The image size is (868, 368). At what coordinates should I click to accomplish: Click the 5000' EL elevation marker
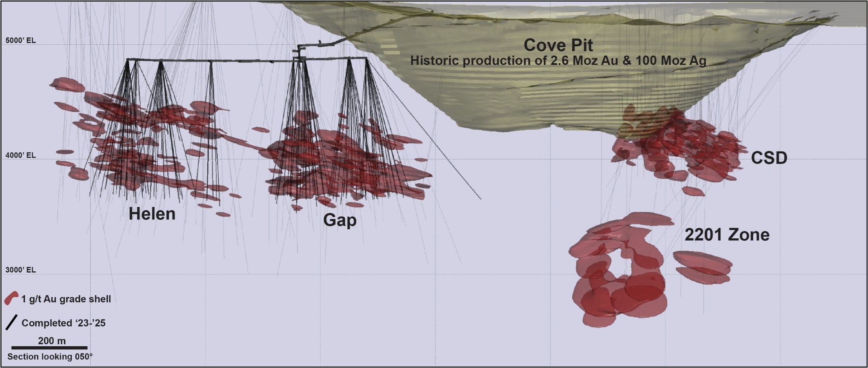tap(21, 41)
